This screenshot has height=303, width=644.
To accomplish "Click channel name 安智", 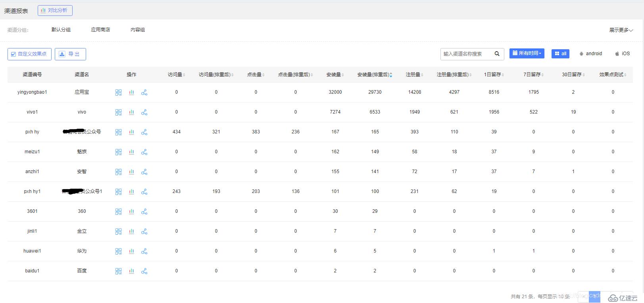I will [x=82, y=172].
